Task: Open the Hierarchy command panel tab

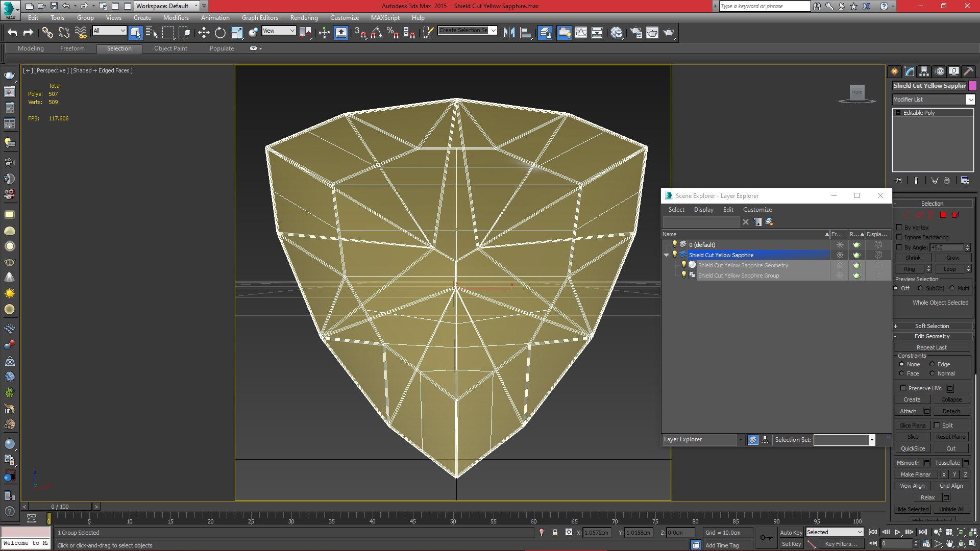Action: (924, 71)
